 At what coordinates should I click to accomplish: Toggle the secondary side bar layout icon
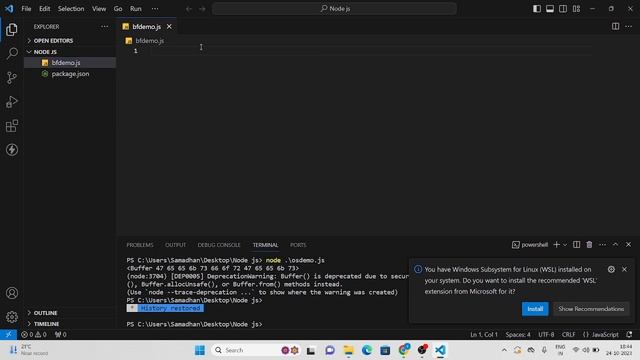pyautogui.click(x=563, y=9)
